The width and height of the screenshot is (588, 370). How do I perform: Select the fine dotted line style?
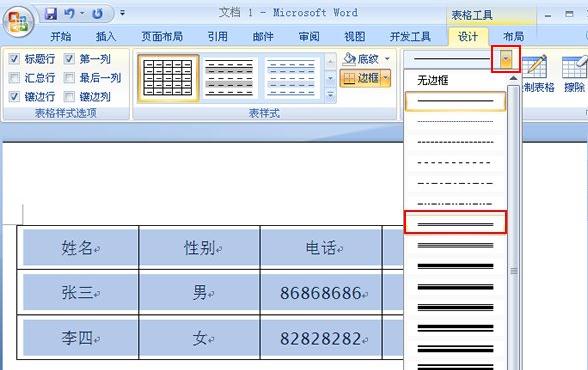coord(455,122)
